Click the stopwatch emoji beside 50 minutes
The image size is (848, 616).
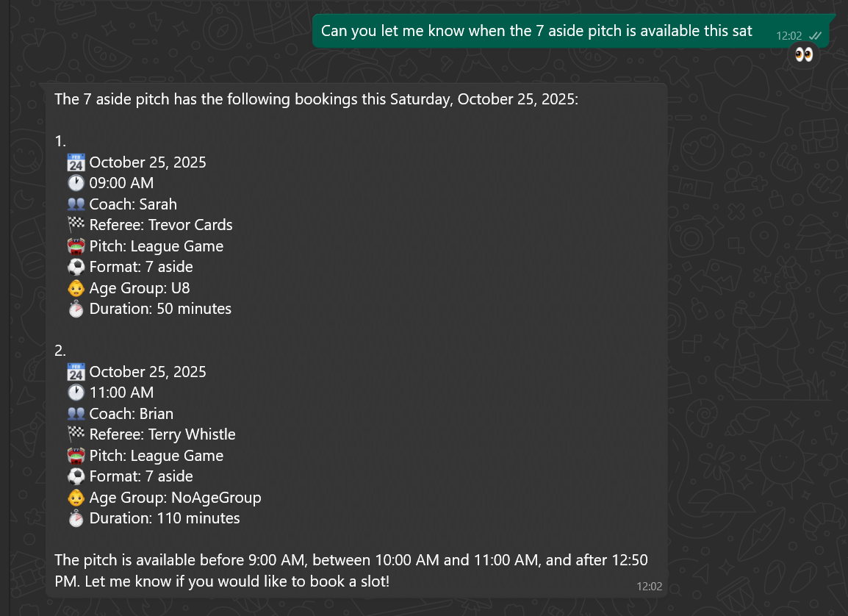tap(76, 309)
